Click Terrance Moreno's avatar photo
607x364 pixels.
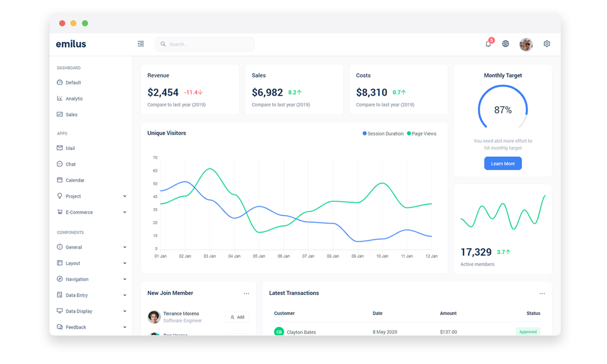(x=154, y=317)
